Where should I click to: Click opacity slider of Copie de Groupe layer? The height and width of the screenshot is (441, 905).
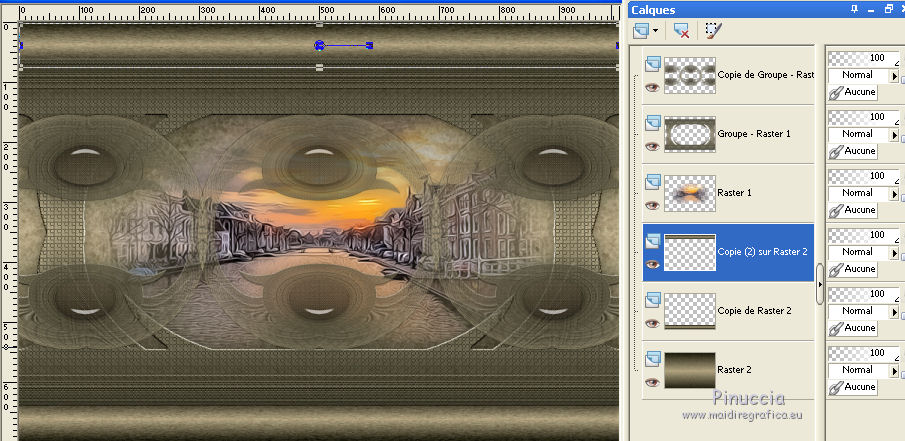coord(863,58)
